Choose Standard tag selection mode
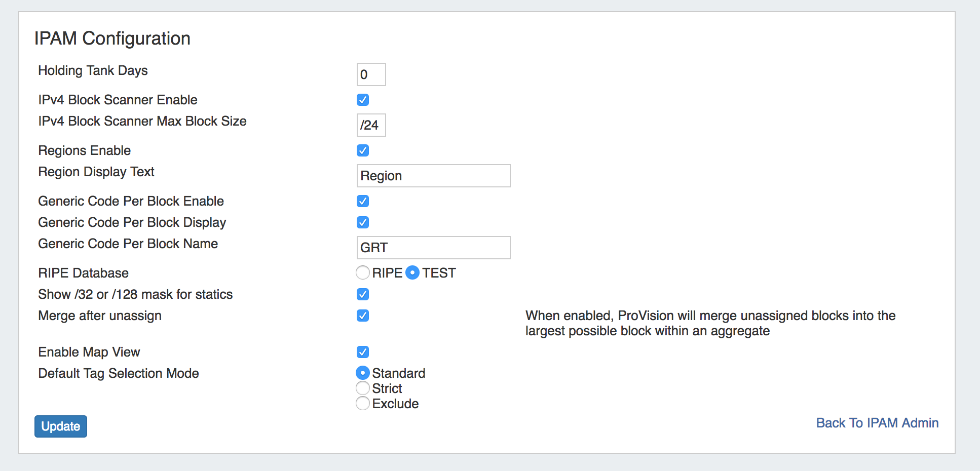 363,373
